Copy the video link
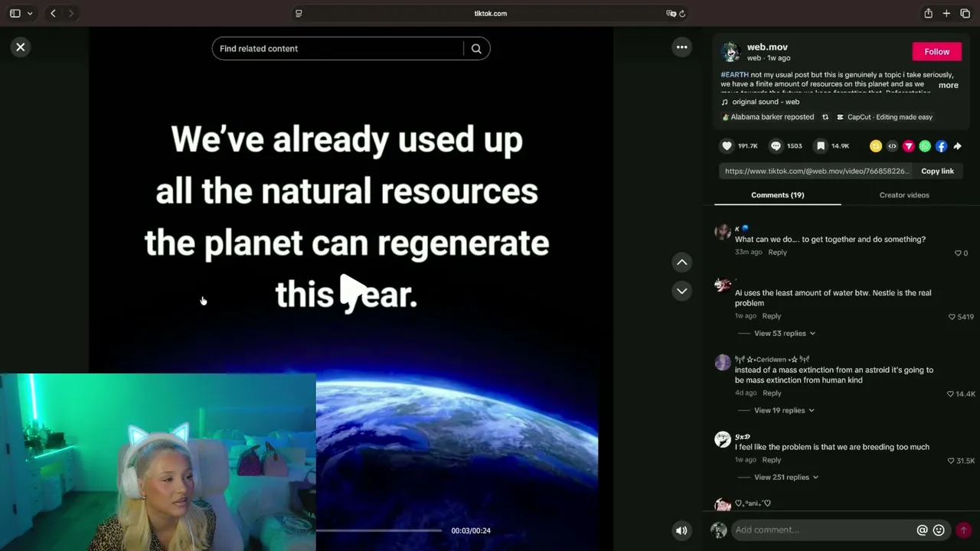 pos(937,171)
